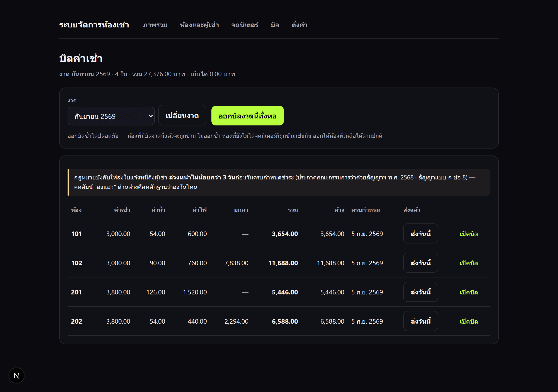Image resolution: width=558 pixels, height=392 pixels.
Task: Click electricity charge 760.00
Action: 197,263
